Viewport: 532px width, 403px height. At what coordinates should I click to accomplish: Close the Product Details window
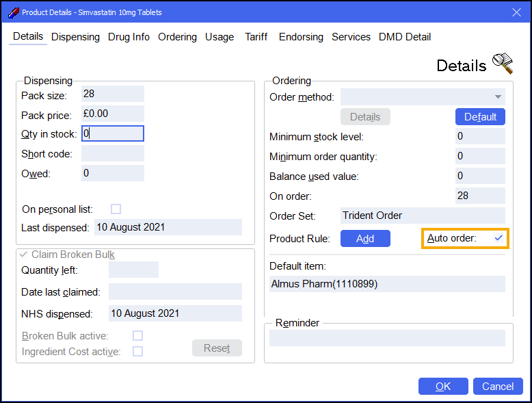pyautogui.click(x=516, y=12)
